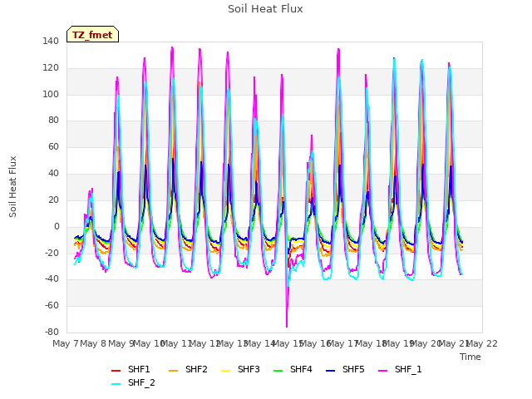Click the May 22 x-axis tick label
This screenshot has width=532, height=399.
click(482, 343)
